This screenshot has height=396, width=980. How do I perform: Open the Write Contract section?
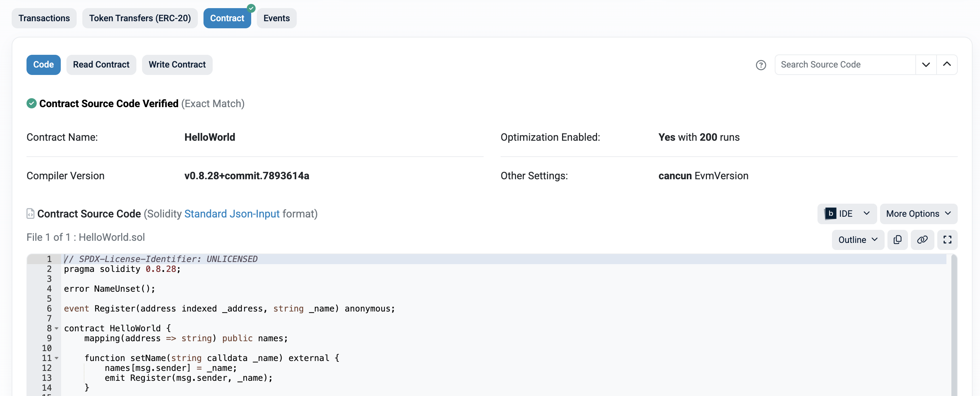coord(177,65)
